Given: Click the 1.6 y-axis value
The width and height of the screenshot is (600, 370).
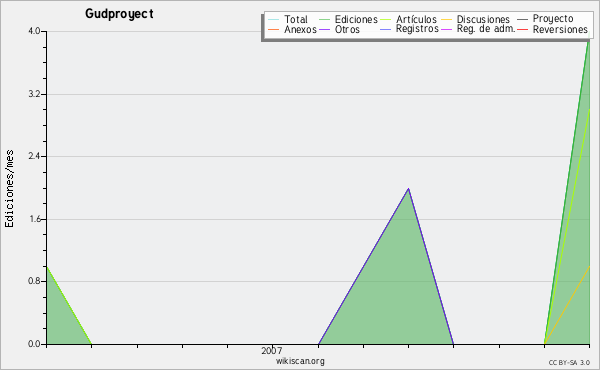Looking at the screenshot, I should coord(34,219).
